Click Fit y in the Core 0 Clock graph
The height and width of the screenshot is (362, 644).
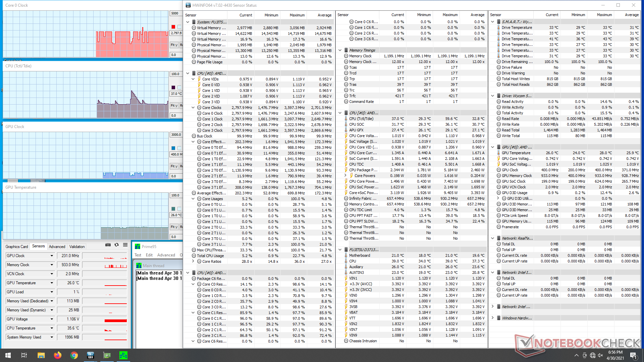(x=174, y=45)
